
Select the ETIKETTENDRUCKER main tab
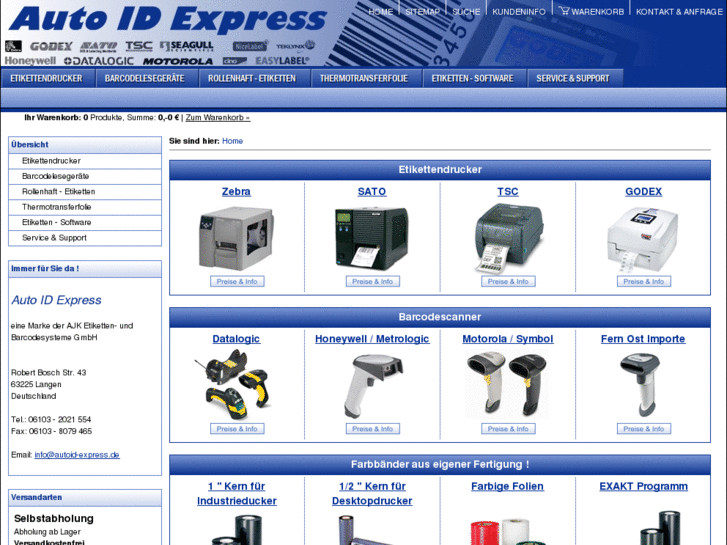point(47,78)
